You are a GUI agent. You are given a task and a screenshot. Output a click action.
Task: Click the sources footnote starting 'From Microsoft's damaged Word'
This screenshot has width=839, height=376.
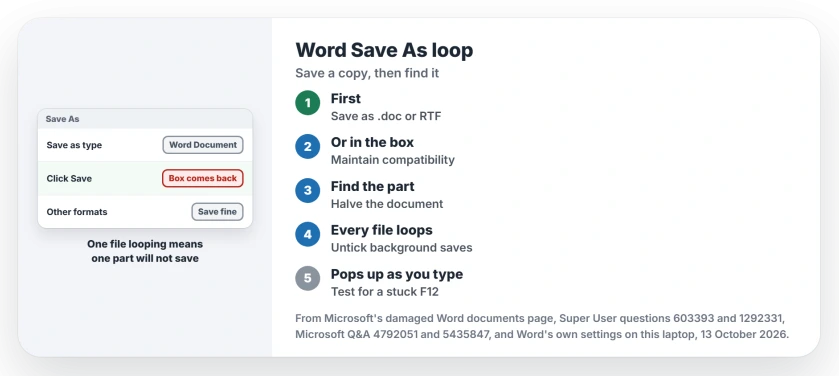click(542, 326)
